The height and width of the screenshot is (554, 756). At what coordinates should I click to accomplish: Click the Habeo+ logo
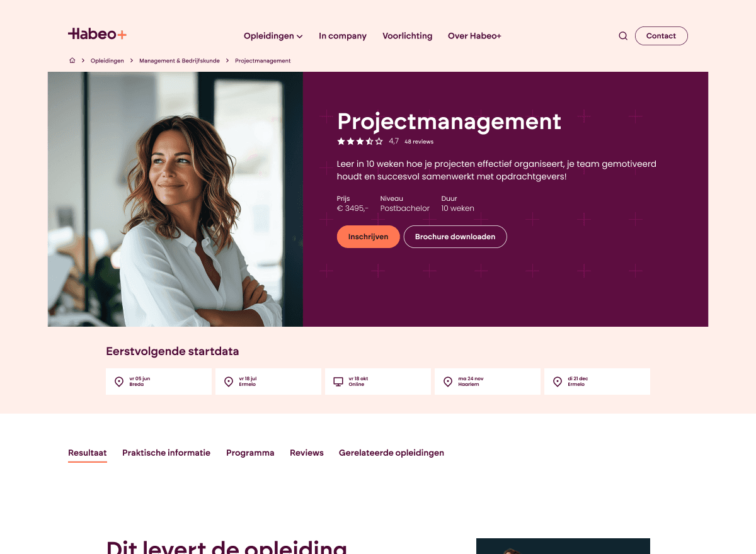[x=98, y=34]
